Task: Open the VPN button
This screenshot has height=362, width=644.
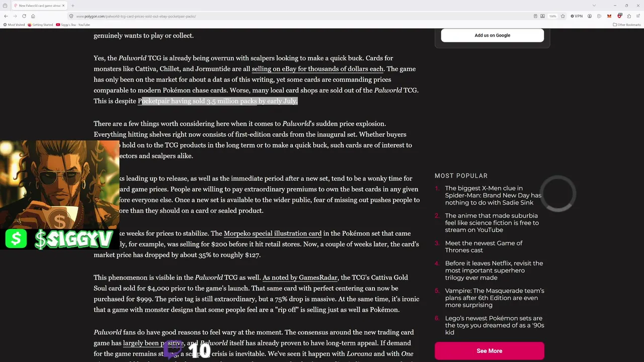Action: (x=577, y=16)
